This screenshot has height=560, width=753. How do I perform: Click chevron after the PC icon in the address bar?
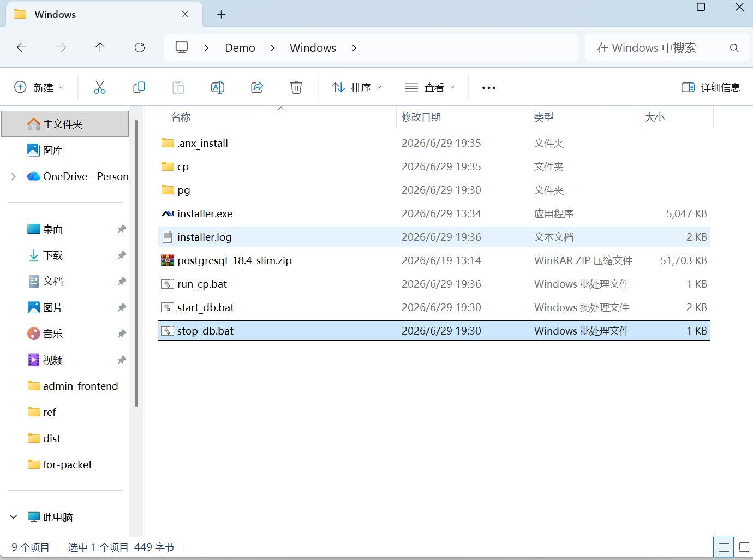point(206,48)
